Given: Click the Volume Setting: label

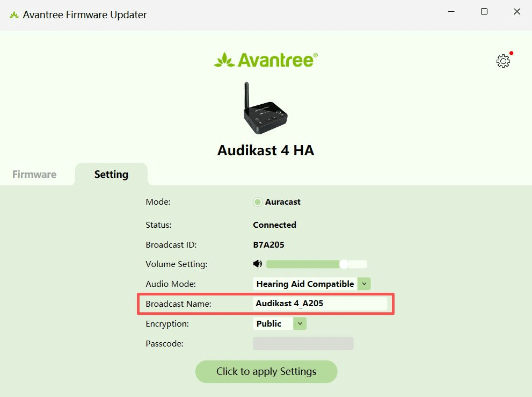Looking at the screenshot, I should tap(177, 264).
